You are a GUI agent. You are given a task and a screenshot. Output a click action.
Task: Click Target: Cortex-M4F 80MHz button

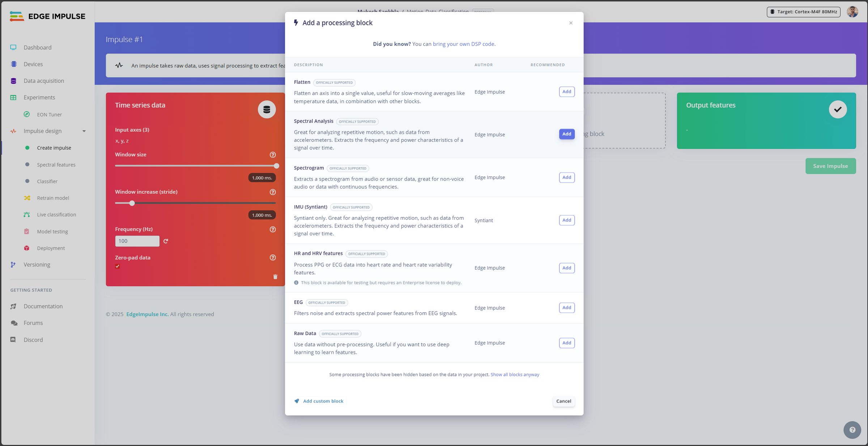803,12
